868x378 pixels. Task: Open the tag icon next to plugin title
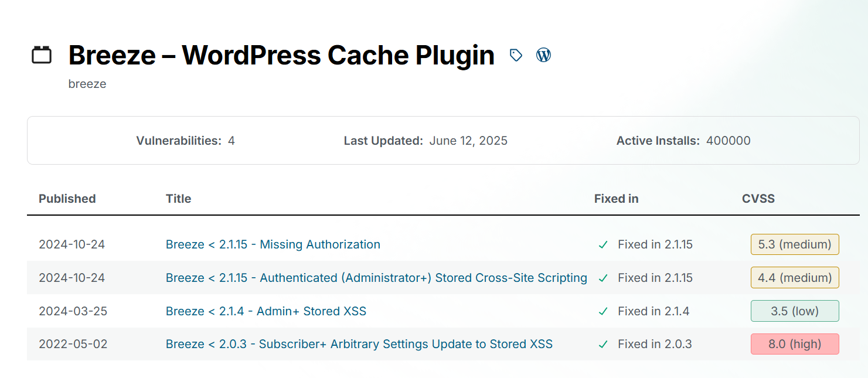(x=516, y=55)
